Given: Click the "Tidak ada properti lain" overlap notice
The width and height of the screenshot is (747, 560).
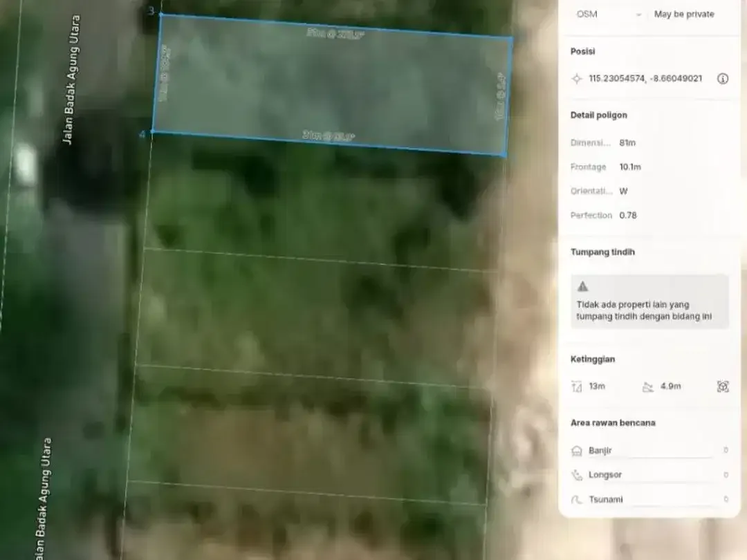Looking at the screenshot, I should [649, 301].
